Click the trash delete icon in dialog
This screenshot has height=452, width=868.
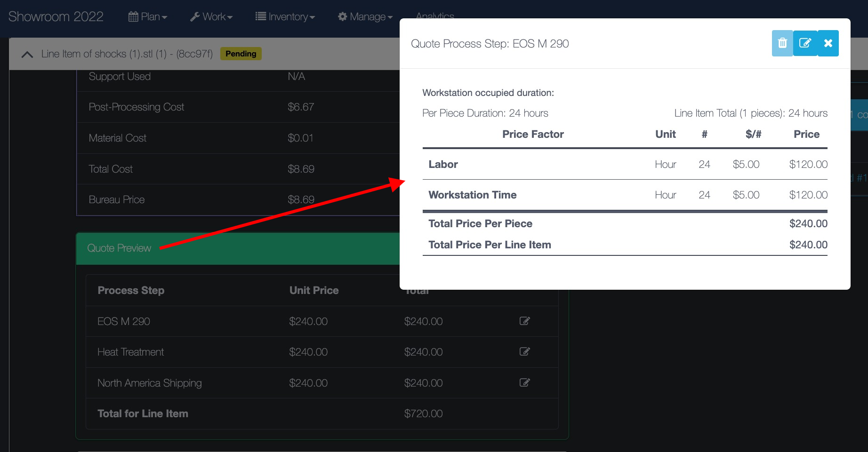[x=782, y=43]
